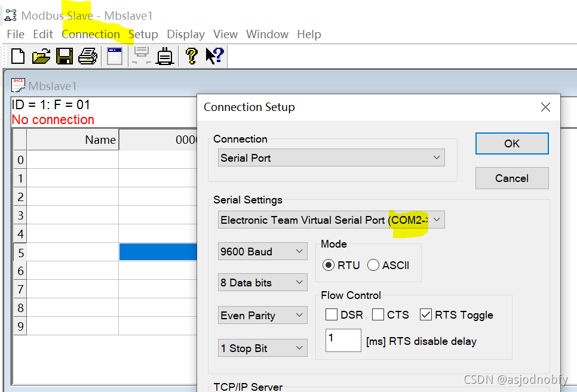Click the Name column header
Viewport: 577px width, 392px height.
(72, 140)
